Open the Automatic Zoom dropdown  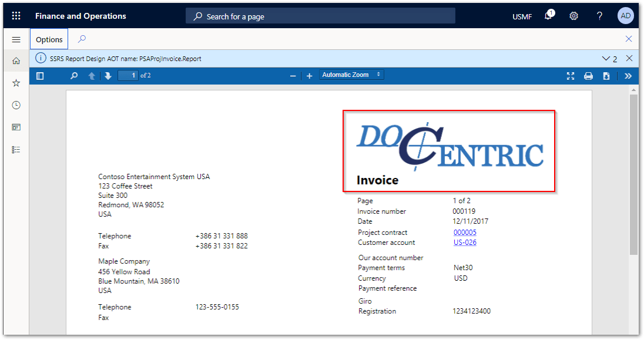(351, 75)
